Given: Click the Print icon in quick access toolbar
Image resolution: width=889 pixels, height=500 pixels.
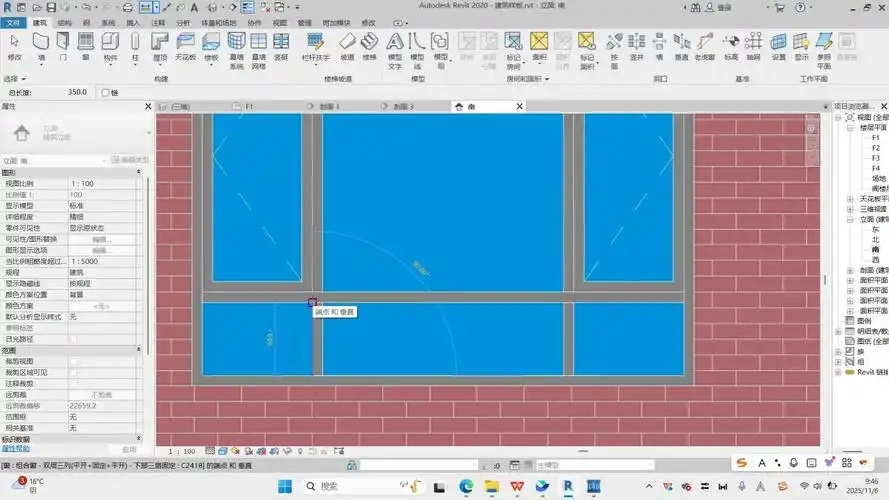Looking at the screenshot, I should pos(128,7).
